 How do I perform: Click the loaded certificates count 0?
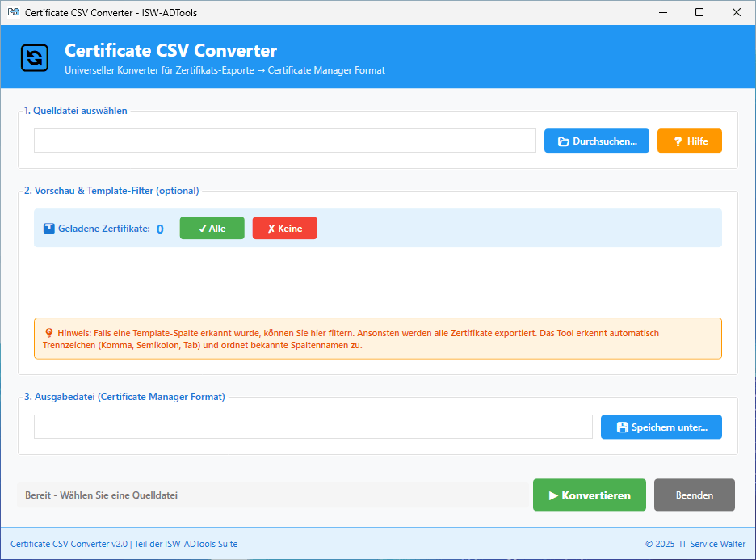click(x=160, y=229)
